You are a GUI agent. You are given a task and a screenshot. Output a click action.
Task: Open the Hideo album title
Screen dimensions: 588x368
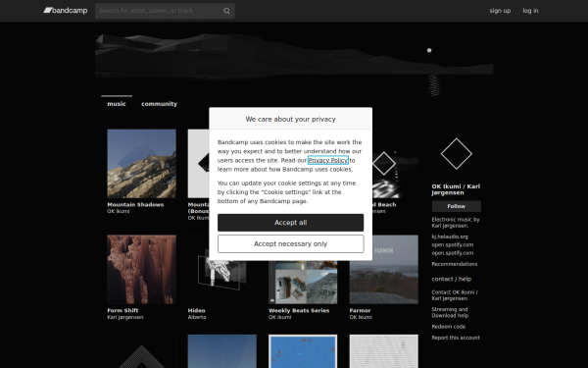point(197,310)
